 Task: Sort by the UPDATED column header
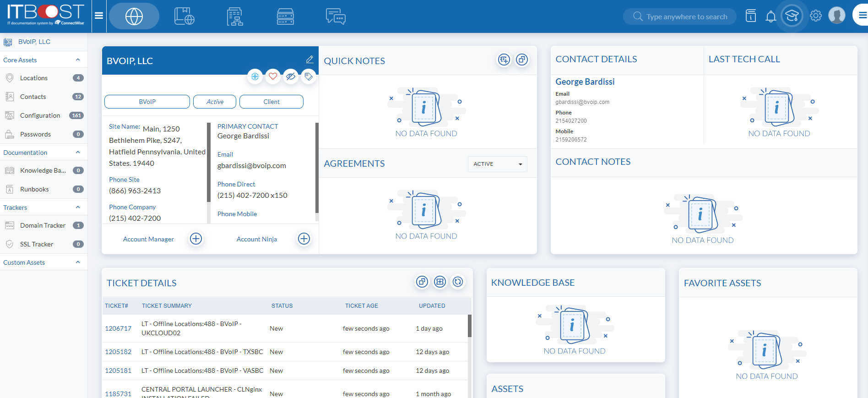click(432, 306)
